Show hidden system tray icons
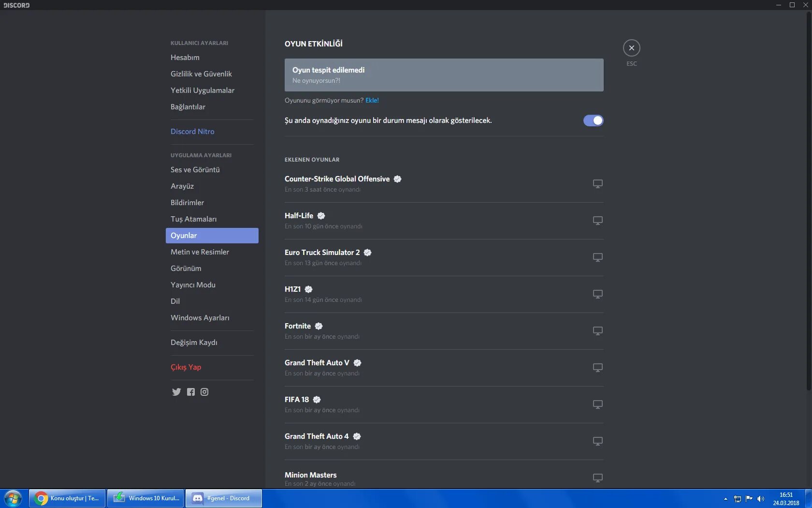The image size is (812, 508). point(725,499)
